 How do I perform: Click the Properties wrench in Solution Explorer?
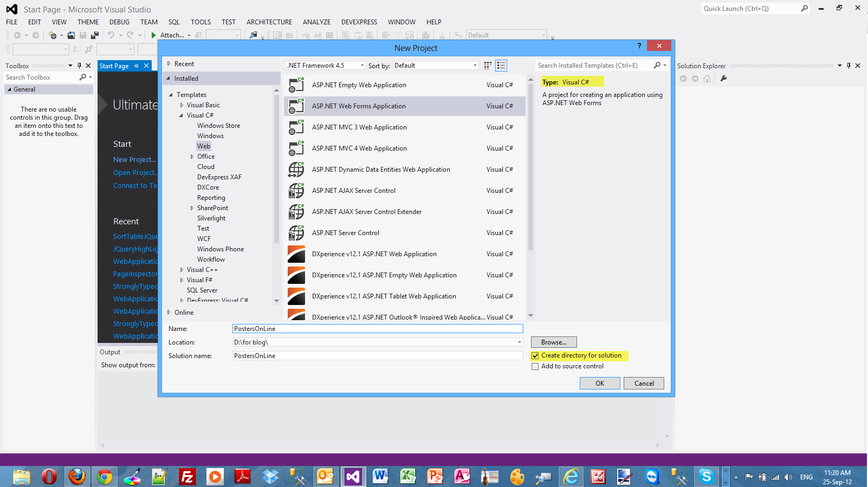click(x=723, y=79)
